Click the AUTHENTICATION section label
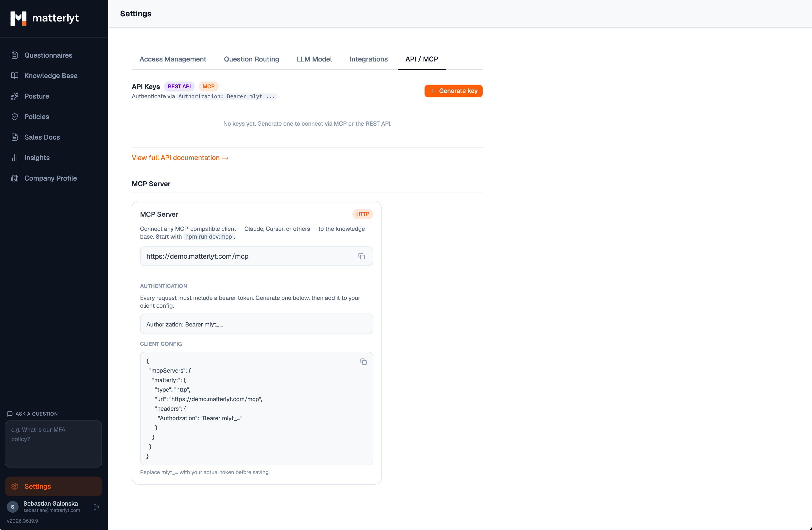The width and height of the screenshot is (812, 530). 164,286
